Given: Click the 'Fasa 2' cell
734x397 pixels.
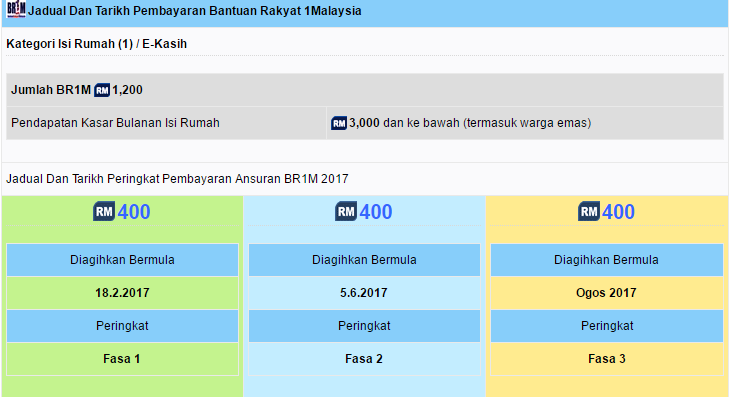Looking at the screenshot, I should 364,359.
